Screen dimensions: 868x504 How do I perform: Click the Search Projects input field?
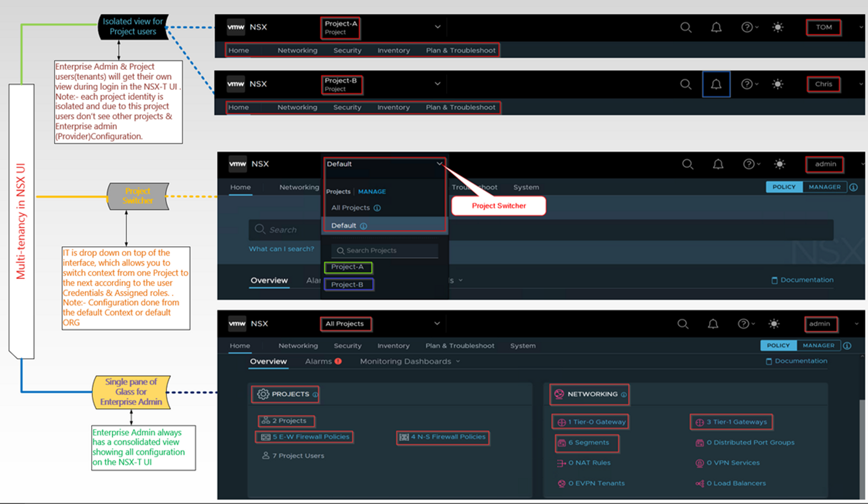click(385, 250)
